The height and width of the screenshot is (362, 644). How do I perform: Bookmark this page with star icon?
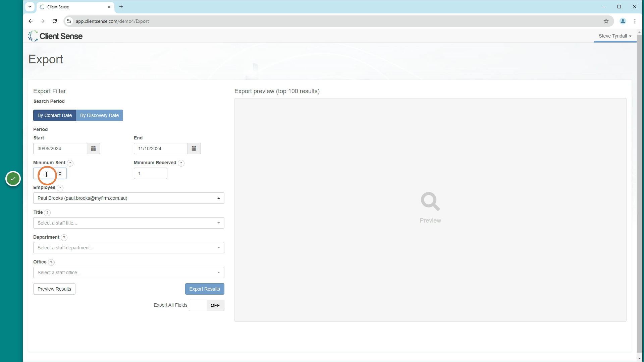[x=606, y=21]
